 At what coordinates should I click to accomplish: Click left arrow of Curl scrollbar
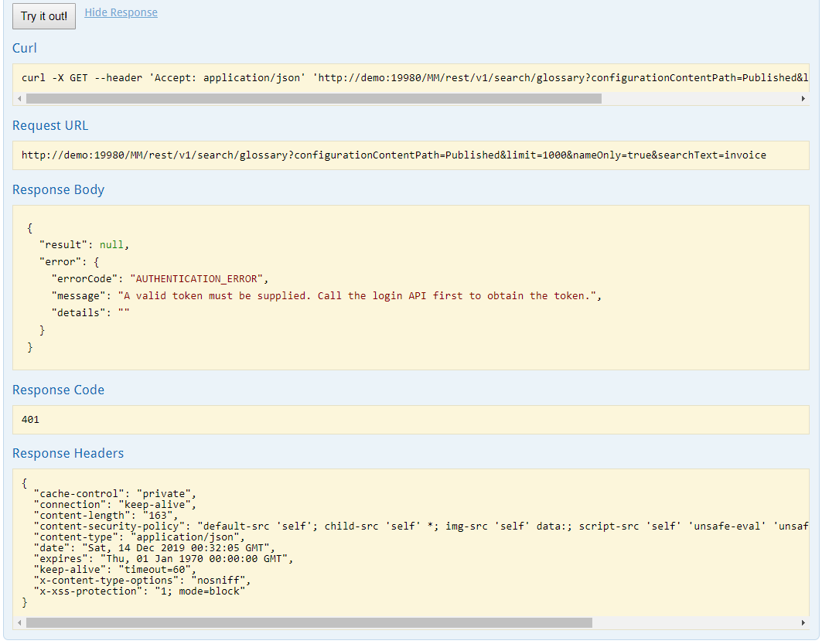point(19,99)
